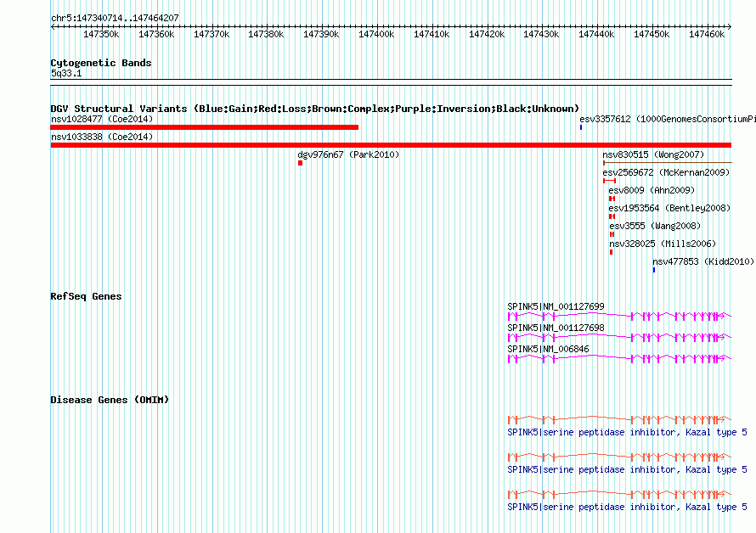Select the magenta gene model of NM_006846
Screen dimensions: 756x533
click(619, 358)
